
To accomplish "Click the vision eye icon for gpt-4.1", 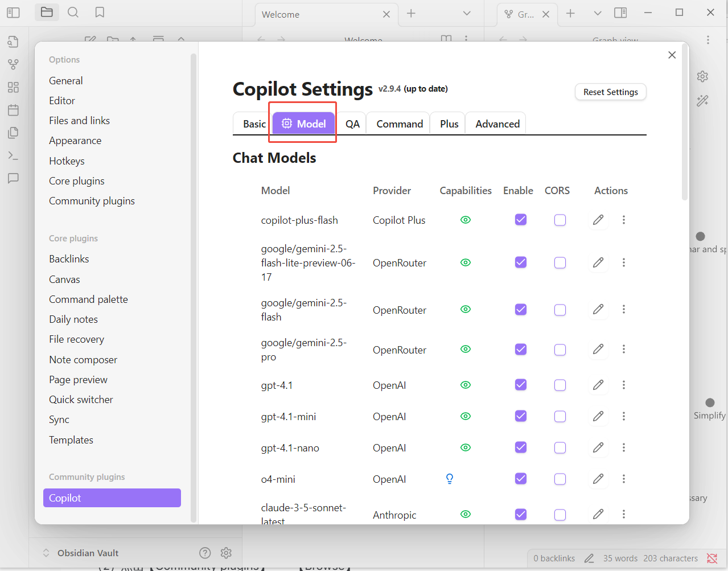I will point(466,385).
